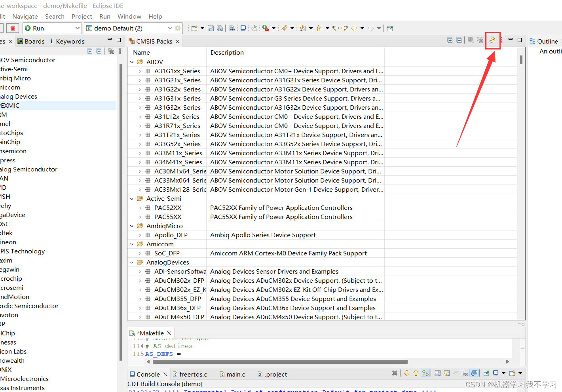Viewport: 562px width, 392px height.
Task: Open the Outline view tab
Action: coord(544,41)
